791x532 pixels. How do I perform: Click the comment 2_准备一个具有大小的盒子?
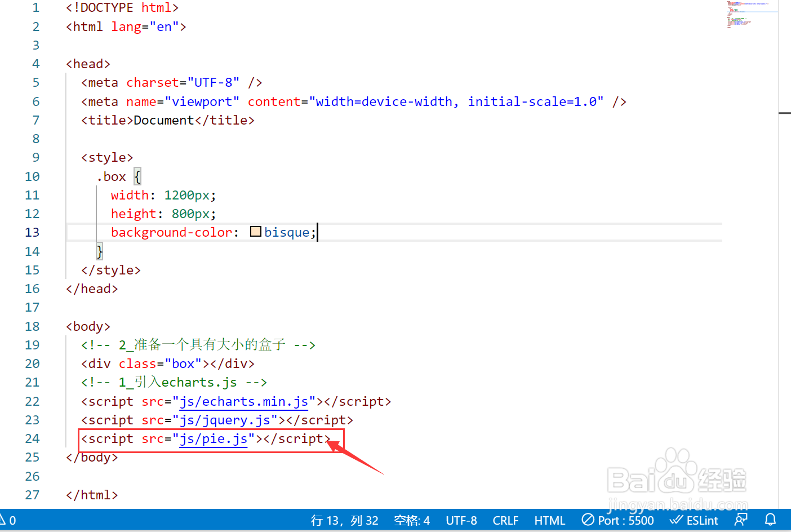tap(198, 345)
